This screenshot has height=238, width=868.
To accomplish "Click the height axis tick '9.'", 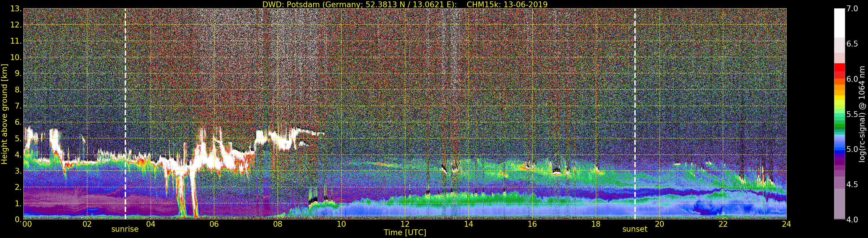I will (18, 73).
